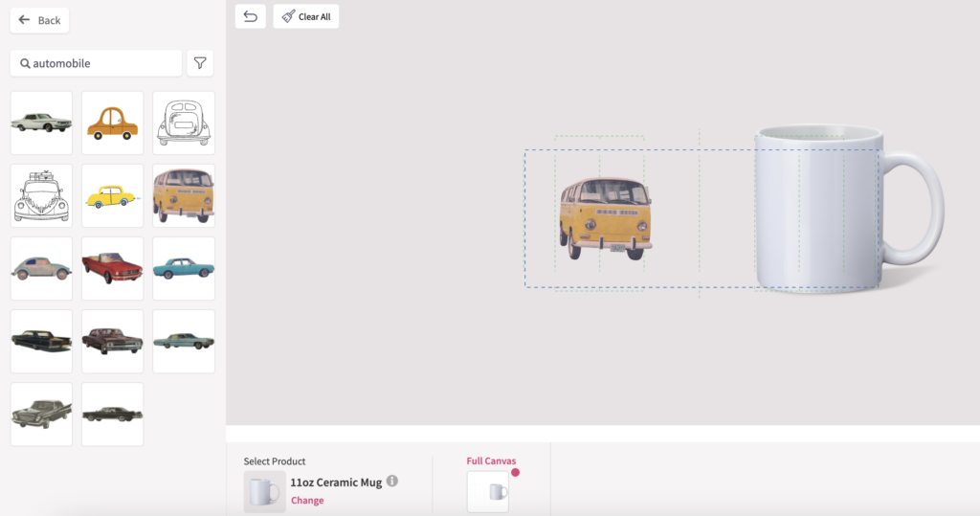This screenshot has height=516, width=980.
Task: Go Back using the arrow button
Action: tap(39, 20)
